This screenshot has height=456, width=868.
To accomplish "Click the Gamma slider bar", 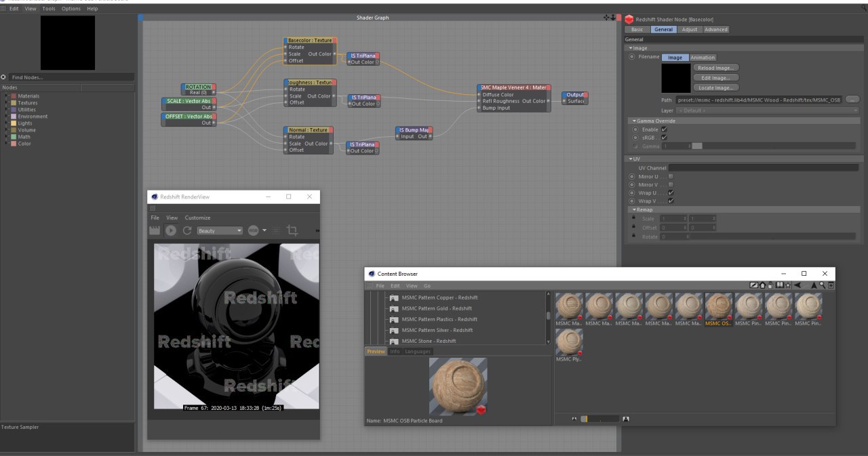I will point(773,146).
